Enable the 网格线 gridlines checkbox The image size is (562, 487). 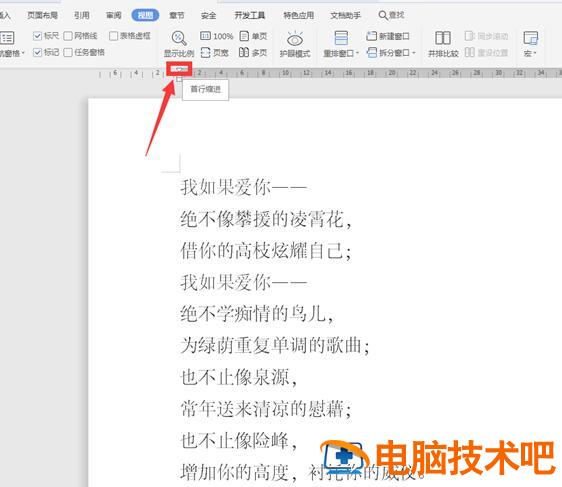[x=68, y=35]
